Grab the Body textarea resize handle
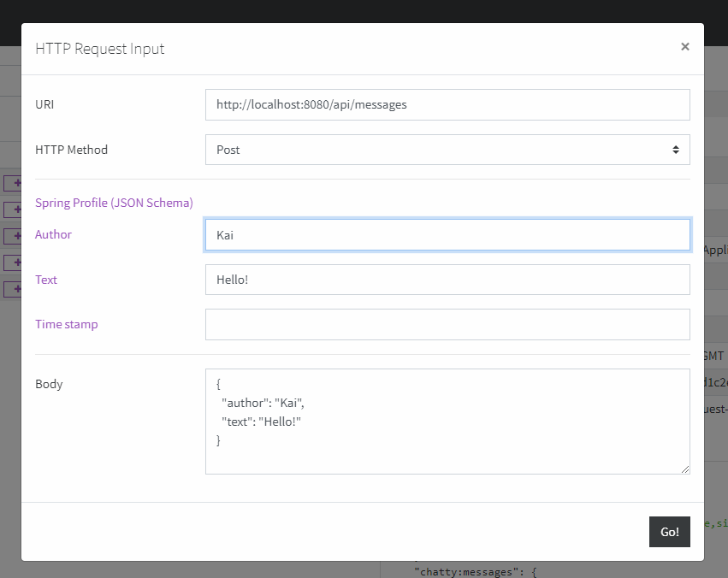Viewport: 728px width, 578px height. point(685,469)
